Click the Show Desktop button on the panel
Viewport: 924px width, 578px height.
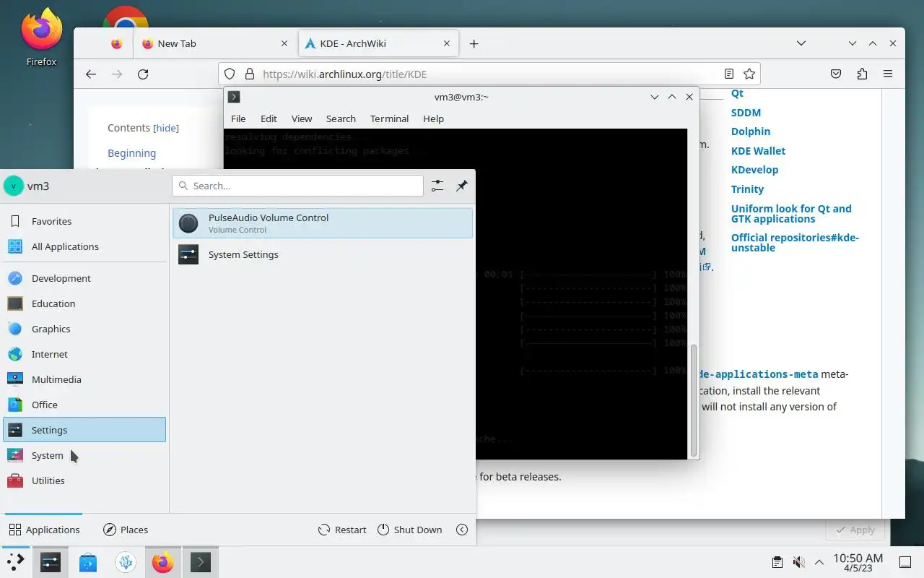(905, 562)
